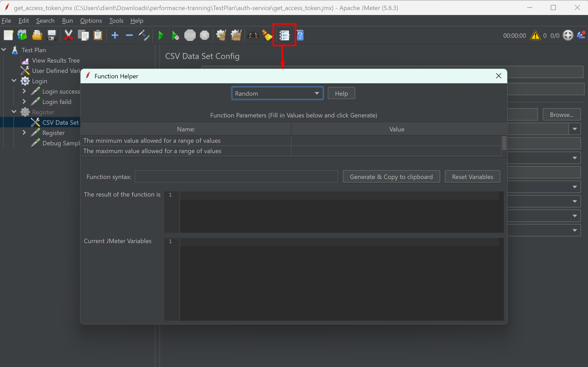Click the parameters table vertical scrollbar

(504, 144)
